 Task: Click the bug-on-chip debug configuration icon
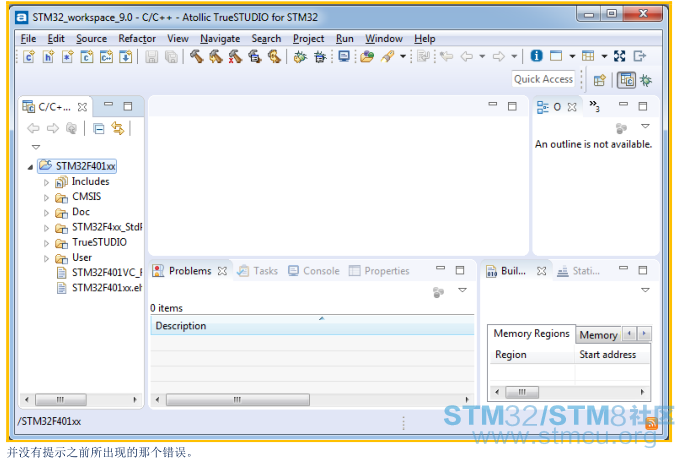coord(320,56)
